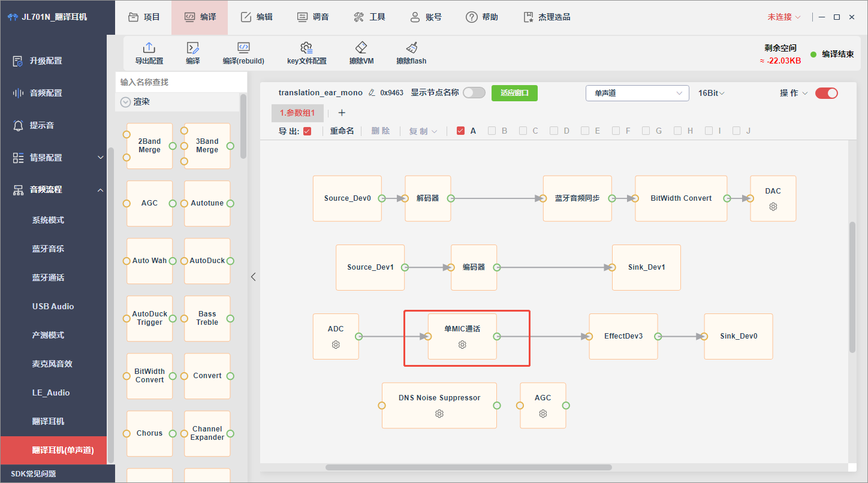Toggle the red 操作 switch
The height and width of the screenshot is (483, 868).
[x=826, y=93]
